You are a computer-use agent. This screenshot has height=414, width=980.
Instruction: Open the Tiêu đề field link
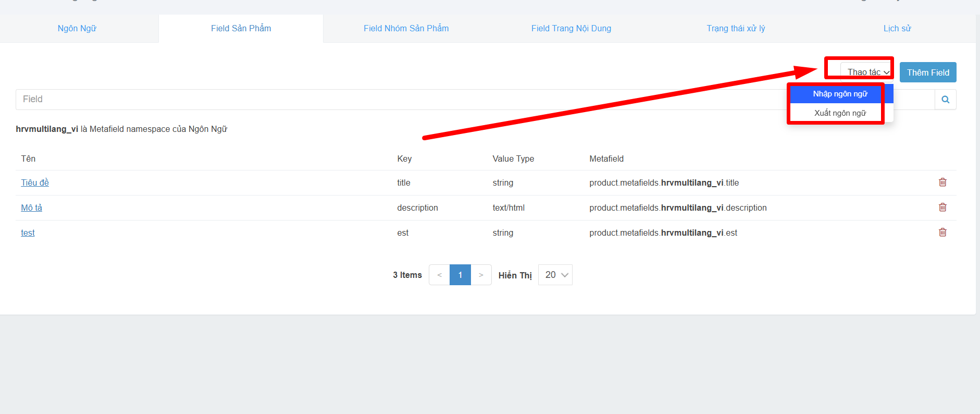[35, 183]
